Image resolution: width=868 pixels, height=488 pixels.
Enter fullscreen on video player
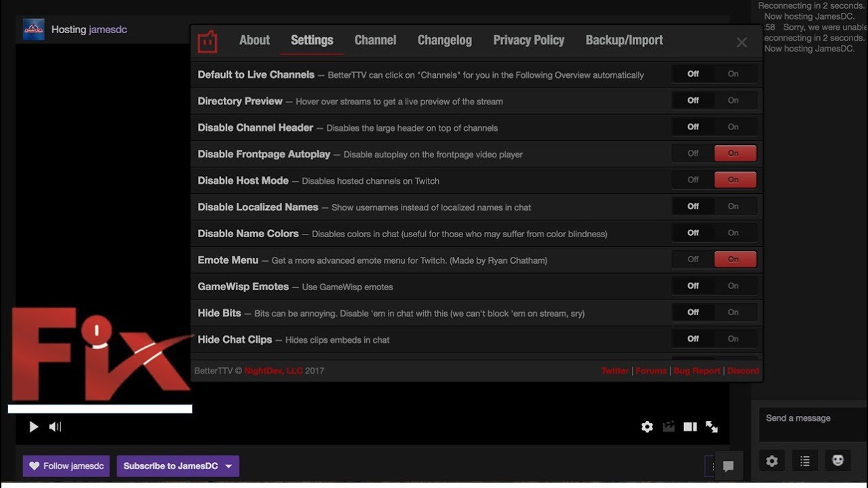point(711,426)
